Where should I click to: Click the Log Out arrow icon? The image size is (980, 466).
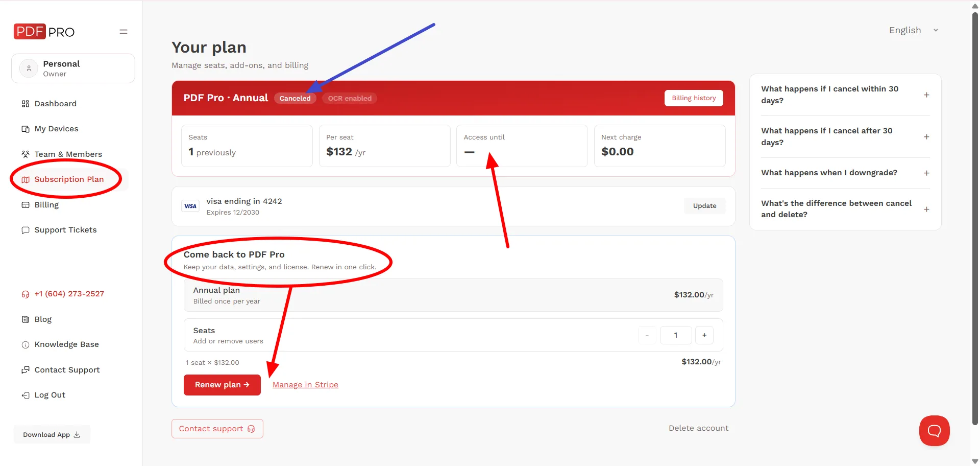click(x=26, y=395)
